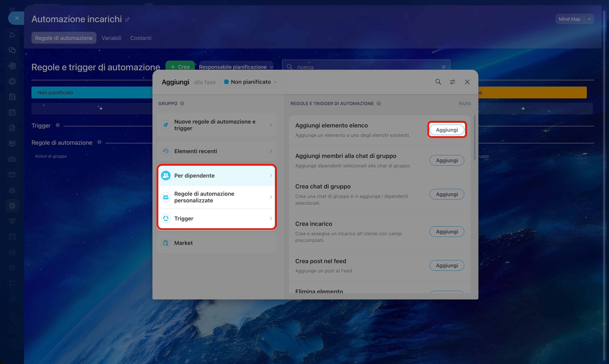This screenshot has width=609, height=364.
Task: Expand Nuove regole di automazione e trigger
Action: coord(216,125)
